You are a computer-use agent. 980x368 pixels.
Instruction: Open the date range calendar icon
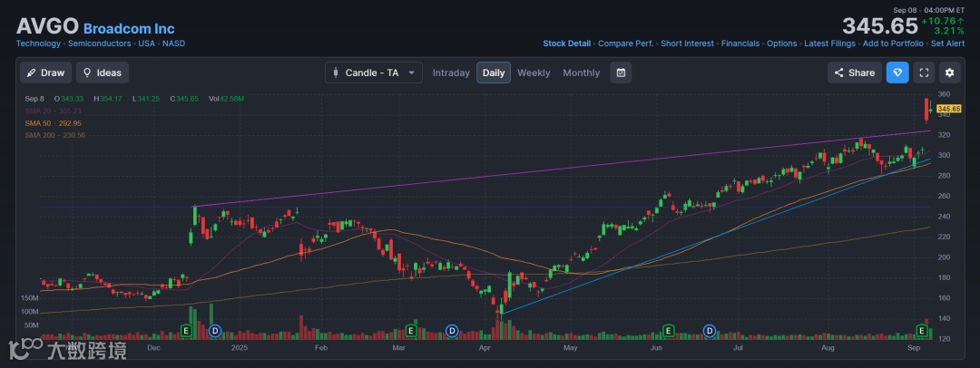(x=621, y=73)
